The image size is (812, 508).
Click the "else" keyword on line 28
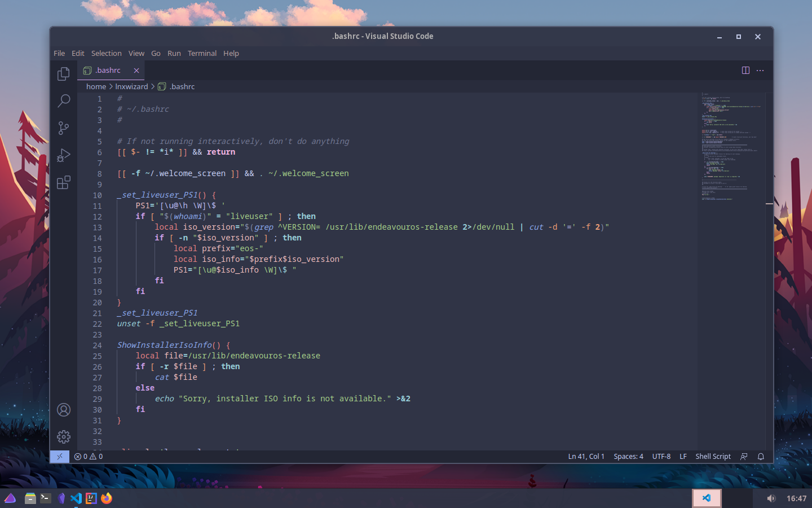pyautogui.click(x=145, y=388)
